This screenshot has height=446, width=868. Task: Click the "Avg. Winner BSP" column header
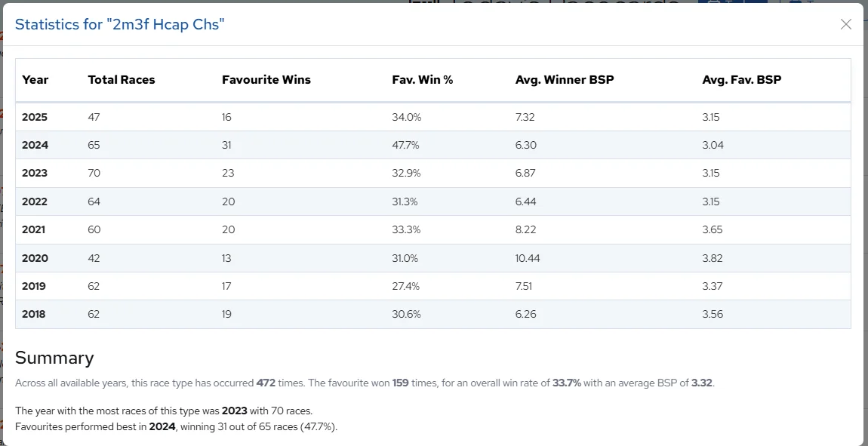coord(565,80)
